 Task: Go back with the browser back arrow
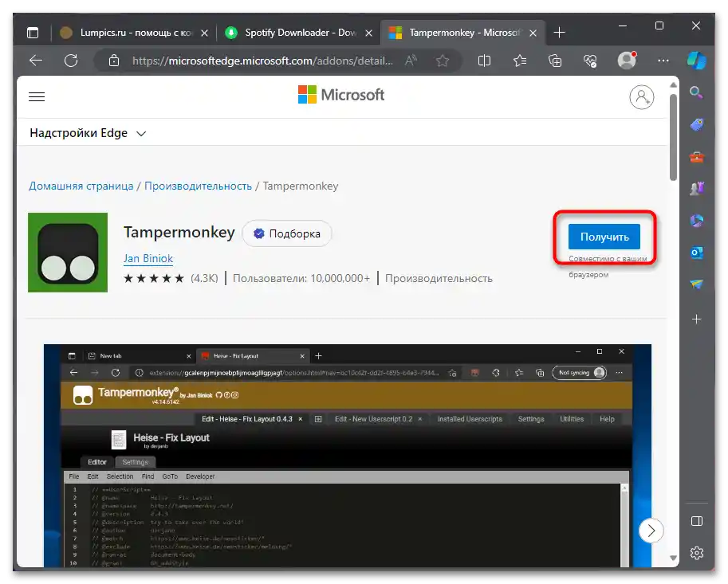pos(36,61)
